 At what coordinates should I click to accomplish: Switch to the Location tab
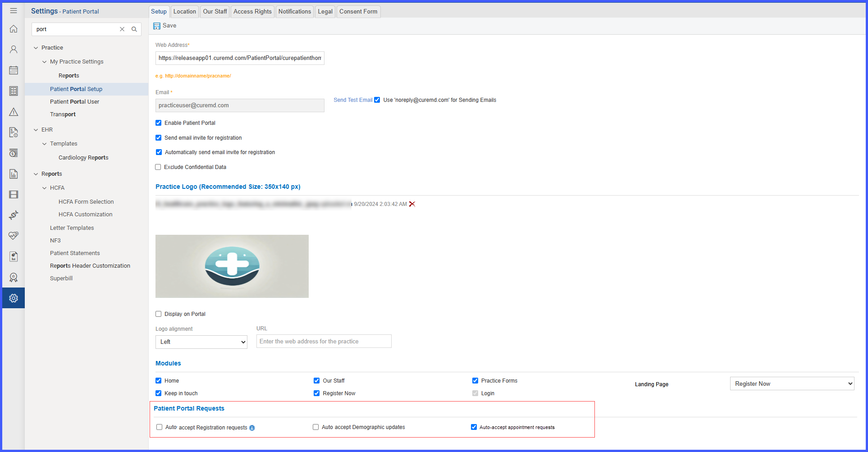pyautogui.click(x=185, y=12)
